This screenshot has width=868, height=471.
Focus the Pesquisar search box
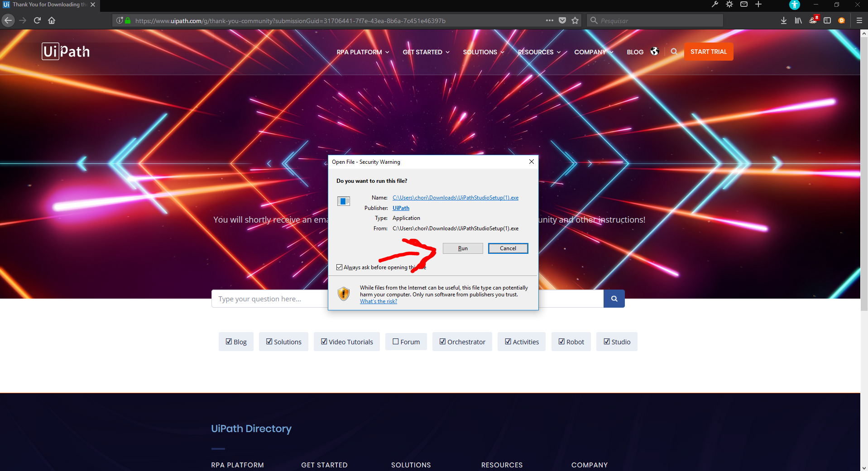click(x=655, y=20)
